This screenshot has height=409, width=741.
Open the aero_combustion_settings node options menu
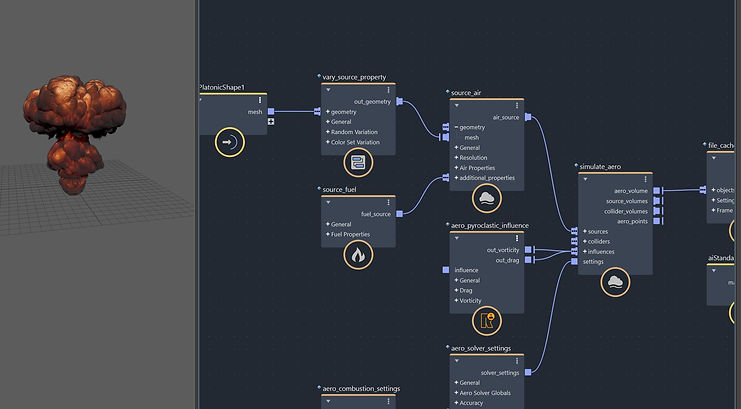[388, 401]
